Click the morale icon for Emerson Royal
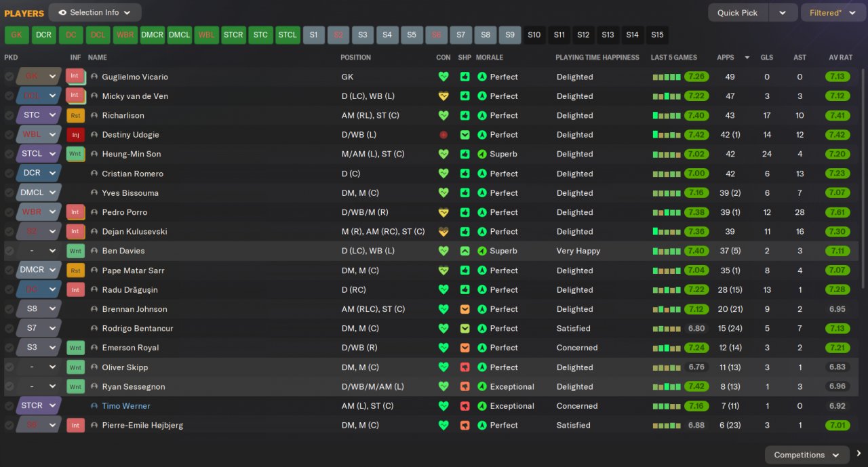This screenshot has width=868, height=467. tap(482, 348)
